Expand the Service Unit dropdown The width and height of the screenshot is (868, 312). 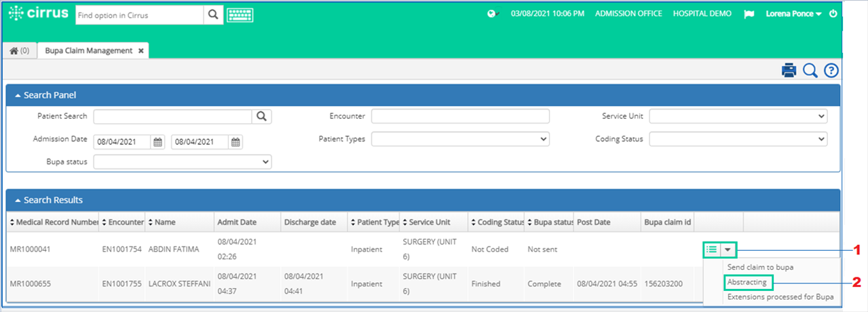pos(738,116)
